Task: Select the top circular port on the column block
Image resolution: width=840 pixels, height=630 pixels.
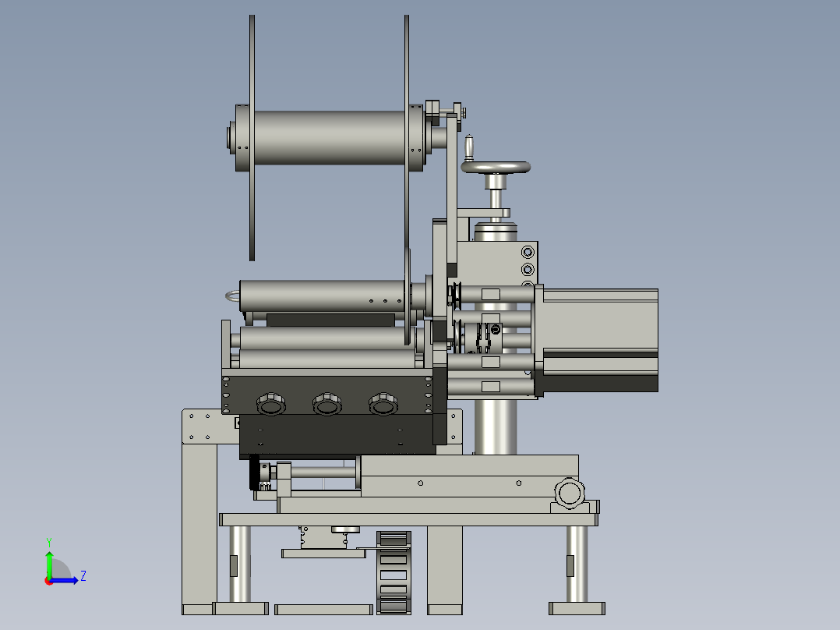Action: 528,252
